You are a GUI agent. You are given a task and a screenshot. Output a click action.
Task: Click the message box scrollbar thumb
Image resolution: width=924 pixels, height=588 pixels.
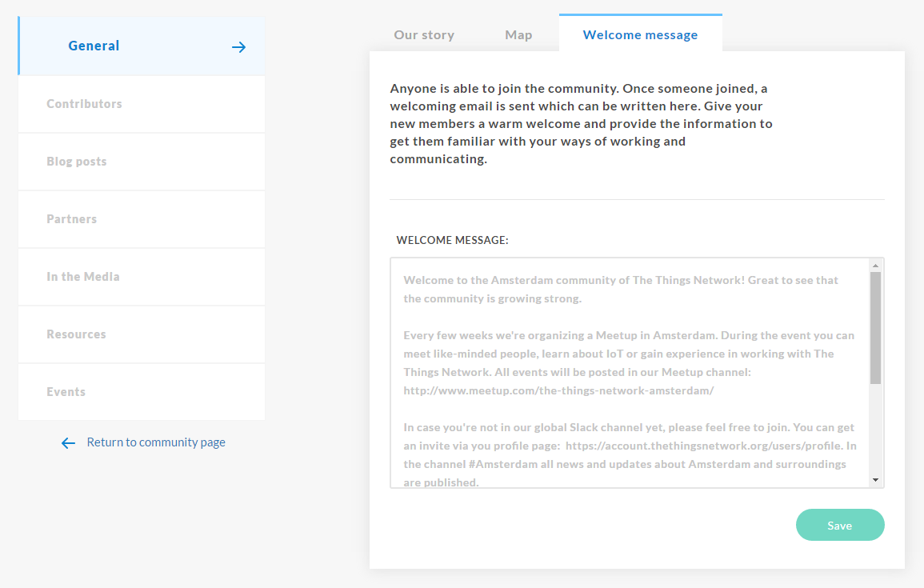pyautogui.click(x=875, y=328)
